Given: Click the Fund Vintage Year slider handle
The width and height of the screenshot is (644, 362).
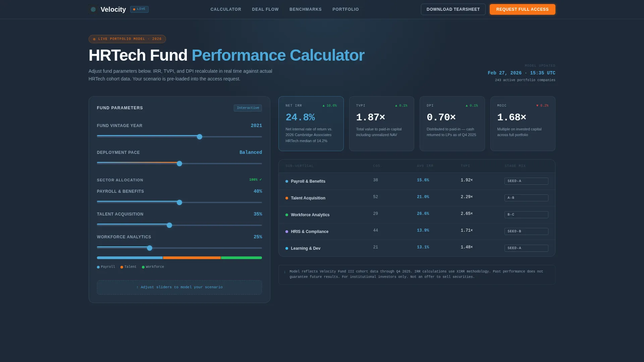Looking at the screenshot, I should click(200, 137).
